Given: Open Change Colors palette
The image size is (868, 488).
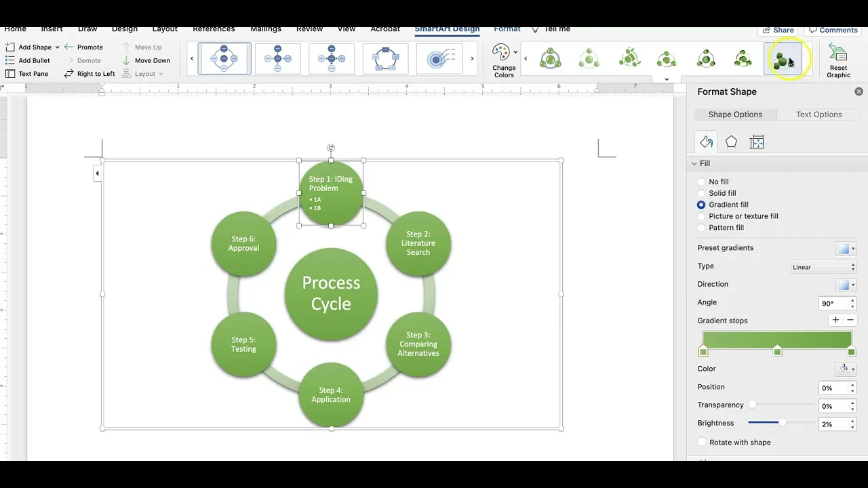Looking at the screenshot, I should coord(504,61).
